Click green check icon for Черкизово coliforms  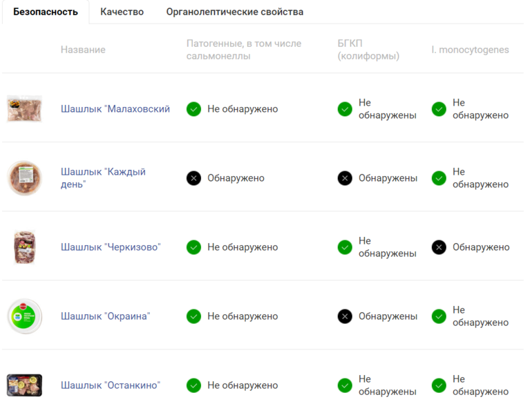click(x=345, y=247)
